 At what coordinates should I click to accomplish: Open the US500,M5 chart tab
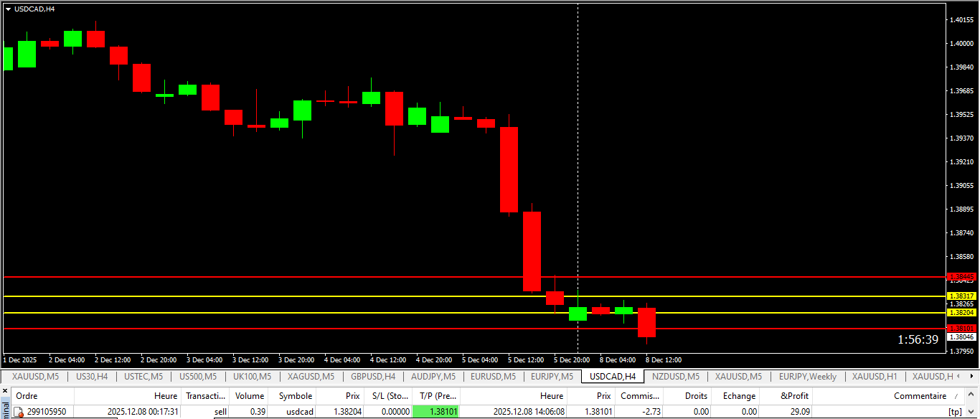[x=198, y=376]
